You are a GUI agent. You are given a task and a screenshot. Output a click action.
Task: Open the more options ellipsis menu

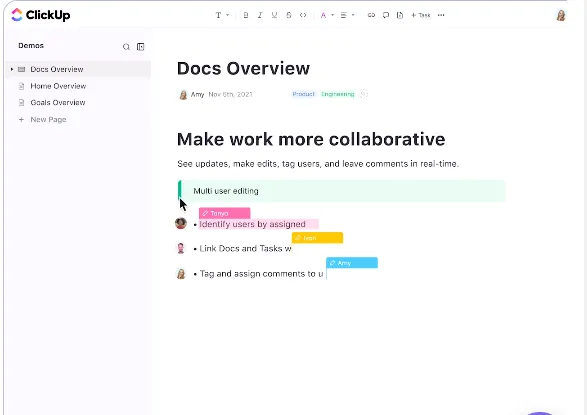click(x=441, y=15)
